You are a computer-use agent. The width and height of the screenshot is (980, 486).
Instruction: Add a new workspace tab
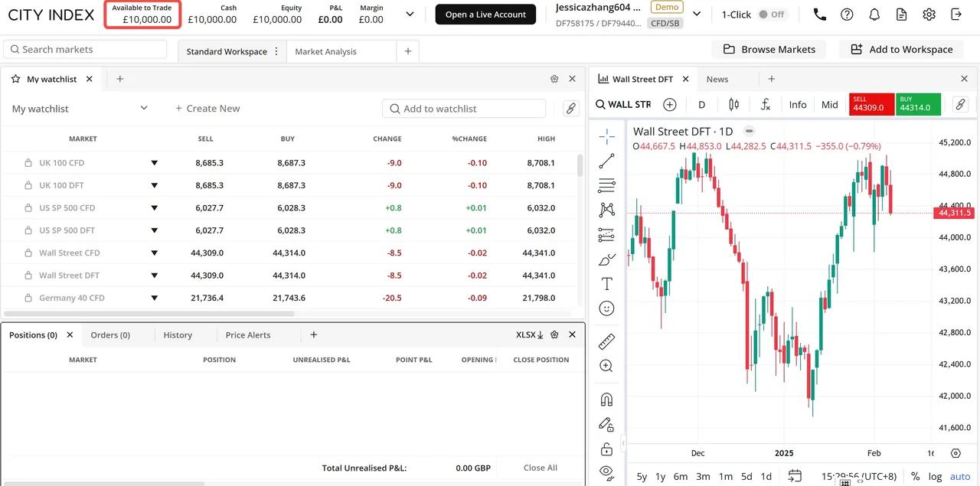pos(407,51)
